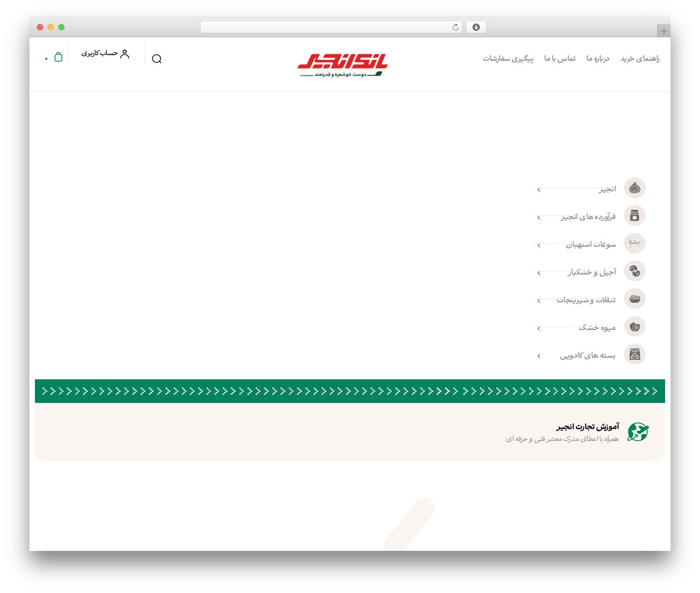The width and height of the screenshot is (700, 593).
Task: Expand the بسته های کادویی chevron
Action: click(539, 356)
